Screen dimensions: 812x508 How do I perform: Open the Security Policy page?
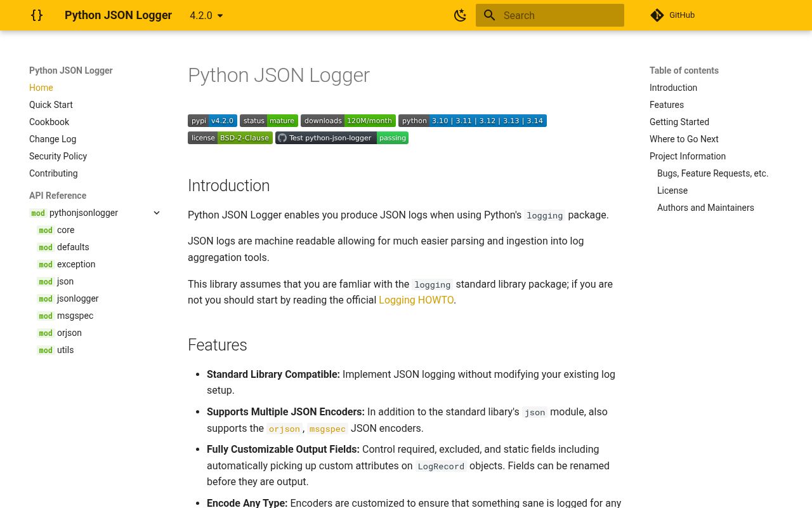(58, 156)
